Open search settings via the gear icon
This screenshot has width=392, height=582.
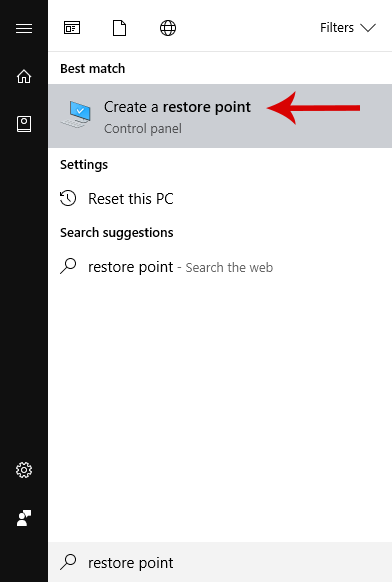point(24,470)
